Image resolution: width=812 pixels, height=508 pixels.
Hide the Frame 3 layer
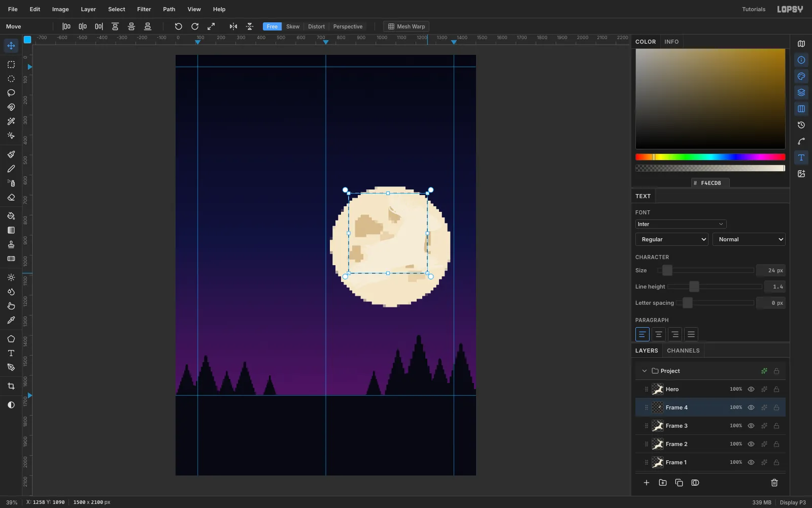[x=751, y=426]
